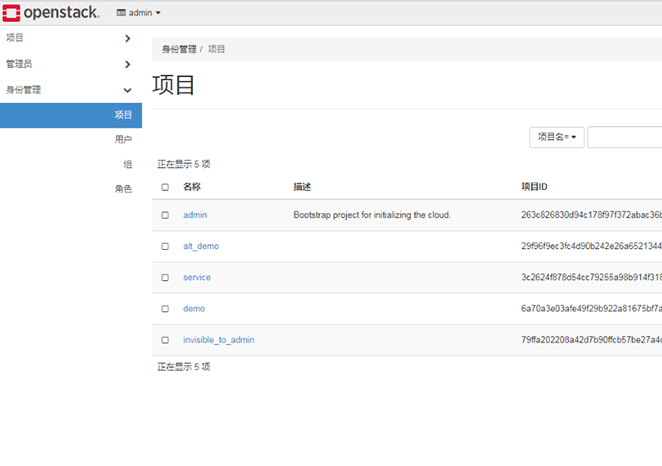This screenshot has width=662, height=466.
Task: Select the alt_demo project checkbox
Action: 165,246
